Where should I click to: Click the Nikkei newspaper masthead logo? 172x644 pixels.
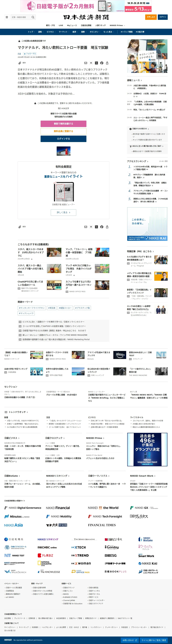86,17
